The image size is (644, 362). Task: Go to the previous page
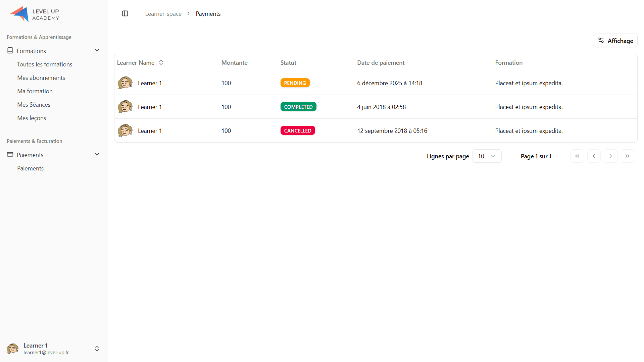(594, 156)
